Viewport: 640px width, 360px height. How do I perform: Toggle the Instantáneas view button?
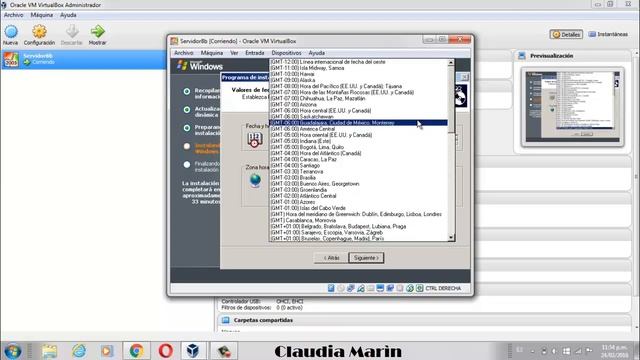(x=608, y=34)
